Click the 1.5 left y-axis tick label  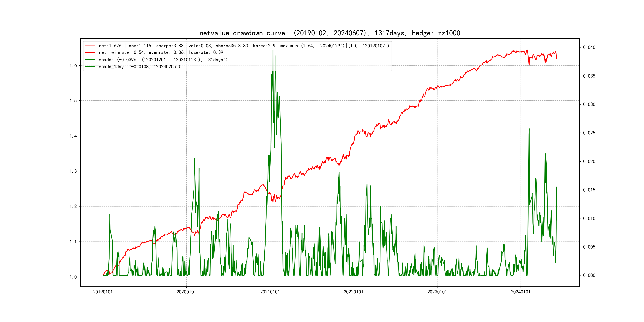point(73,101)
